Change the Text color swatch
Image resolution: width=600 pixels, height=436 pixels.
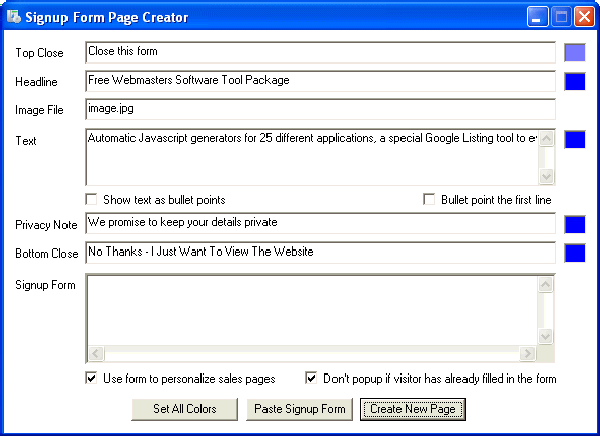click(x=574, y=140)
